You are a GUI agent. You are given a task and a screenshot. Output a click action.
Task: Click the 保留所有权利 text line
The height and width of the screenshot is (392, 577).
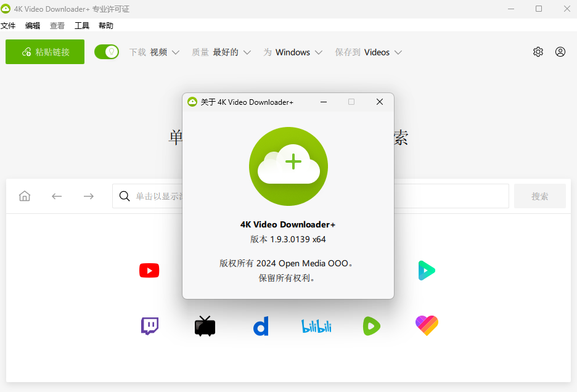[x=286, y=278]
